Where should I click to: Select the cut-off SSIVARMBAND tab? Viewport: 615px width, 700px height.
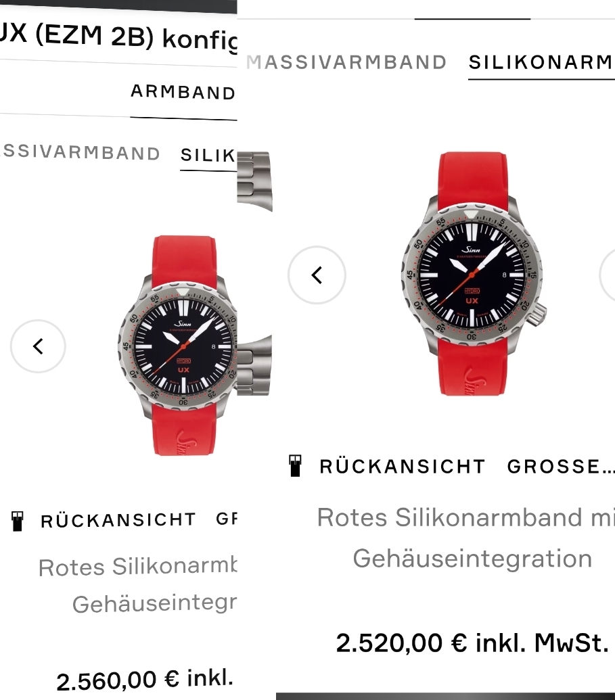[x=81, y=153]
